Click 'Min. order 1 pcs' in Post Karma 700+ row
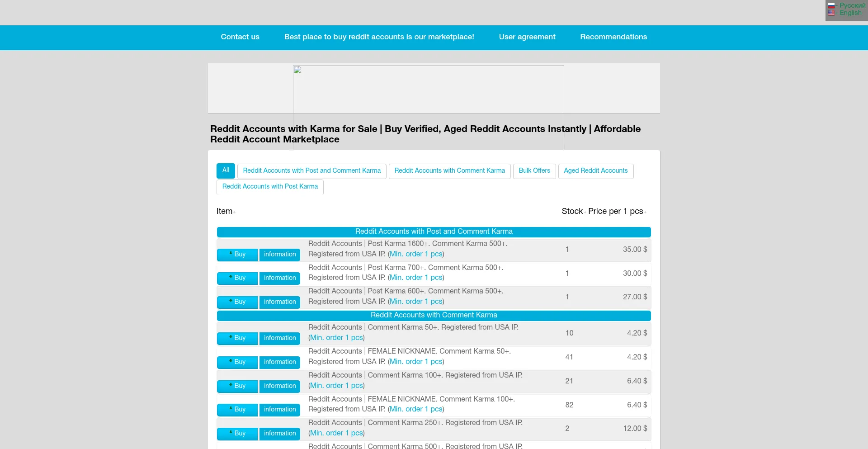Viewport: 868px width, 449px height. (x=416, y=278)
